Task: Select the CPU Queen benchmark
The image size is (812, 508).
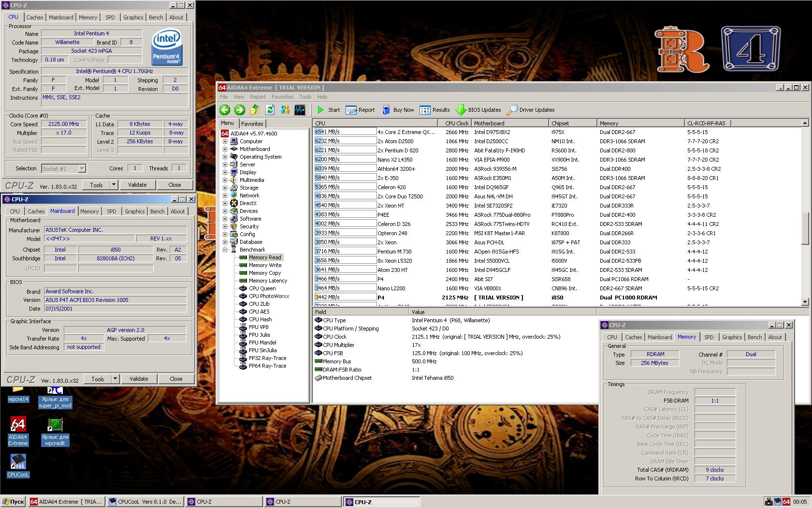Action: 262,288
